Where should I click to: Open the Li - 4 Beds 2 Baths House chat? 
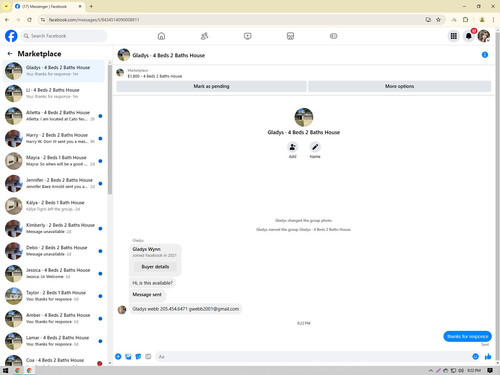point(54,93)
